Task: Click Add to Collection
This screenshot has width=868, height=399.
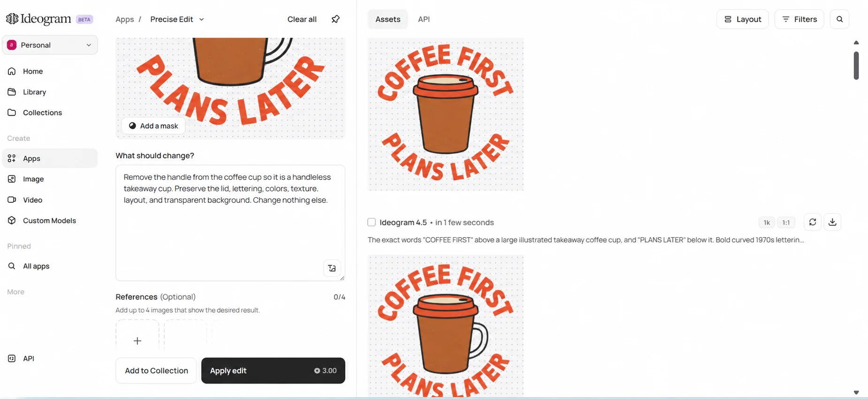Action: (x=156, y=371)
